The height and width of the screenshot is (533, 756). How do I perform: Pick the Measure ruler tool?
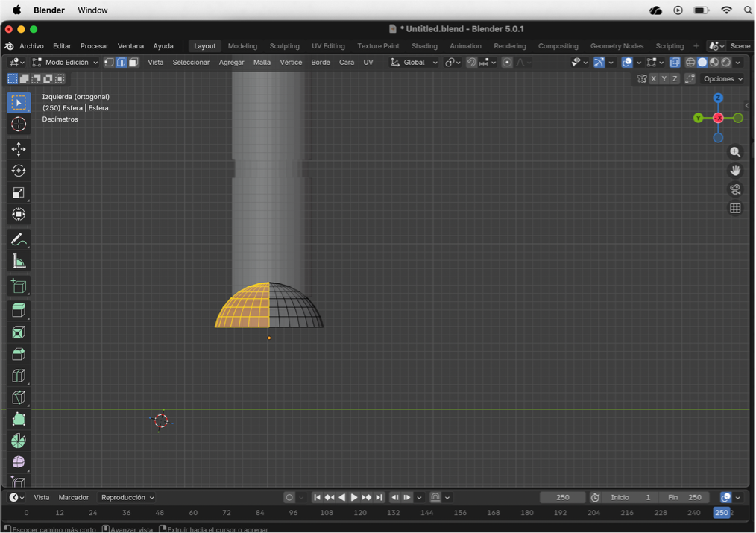point(19,262)
